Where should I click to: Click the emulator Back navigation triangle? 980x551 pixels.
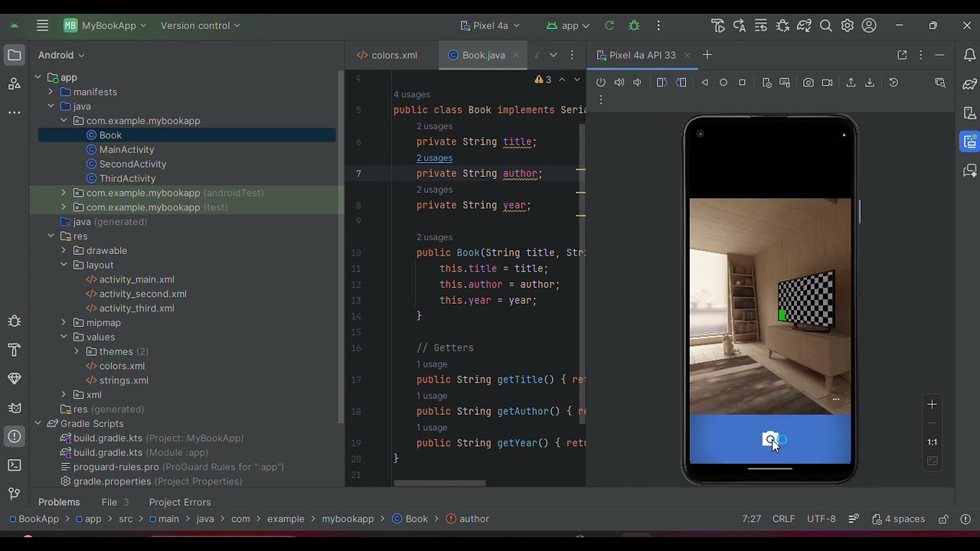click(704, 83)
